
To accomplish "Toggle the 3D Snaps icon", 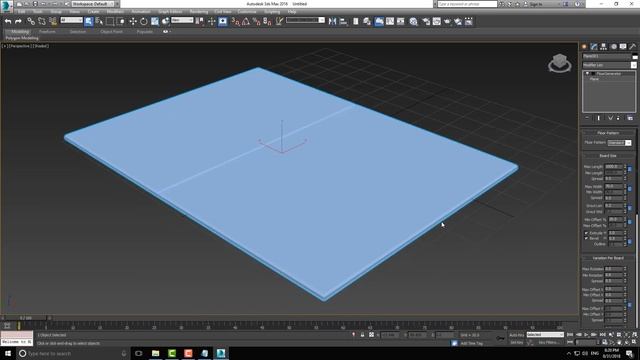I will pos(236,21).
